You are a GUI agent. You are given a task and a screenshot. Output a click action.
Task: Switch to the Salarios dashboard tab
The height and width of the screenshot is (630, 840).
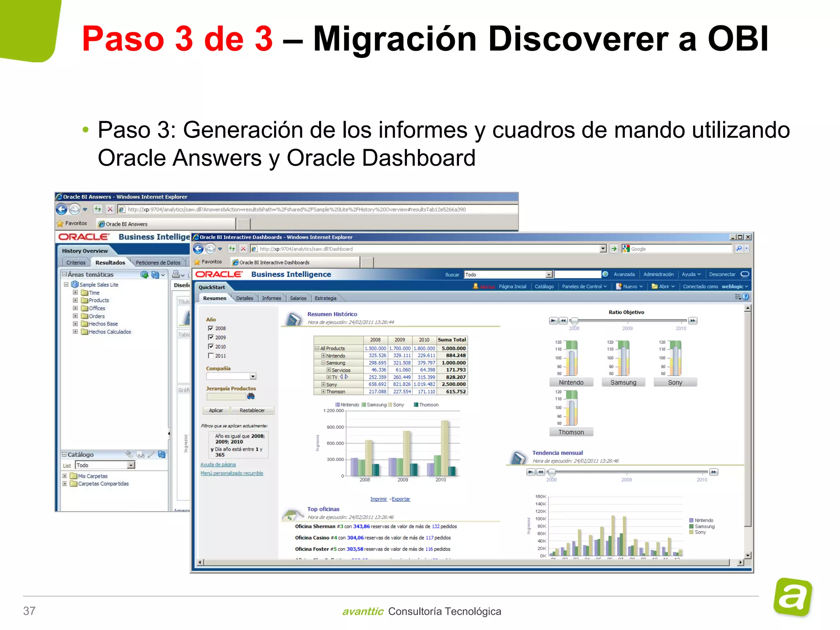click(x=298, y=298)
